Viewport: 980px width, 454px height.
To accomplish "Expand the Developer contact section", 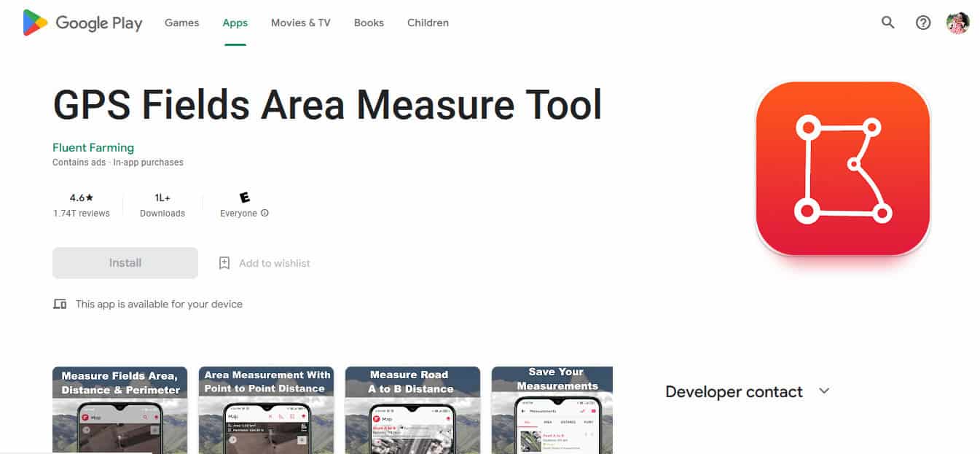I will (x=824, y=391).
